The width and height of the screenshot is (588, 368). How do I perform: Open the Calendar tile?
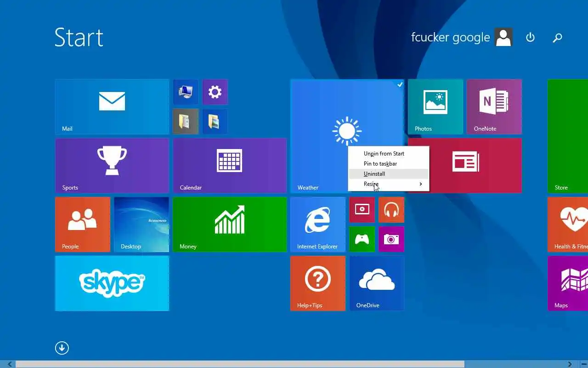(230, 166)
